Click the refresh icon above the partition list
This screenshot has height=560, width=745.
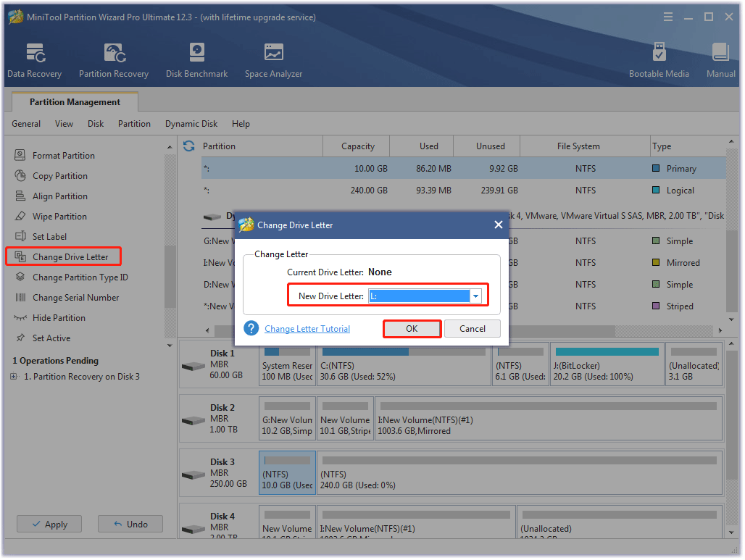[188, 146]
